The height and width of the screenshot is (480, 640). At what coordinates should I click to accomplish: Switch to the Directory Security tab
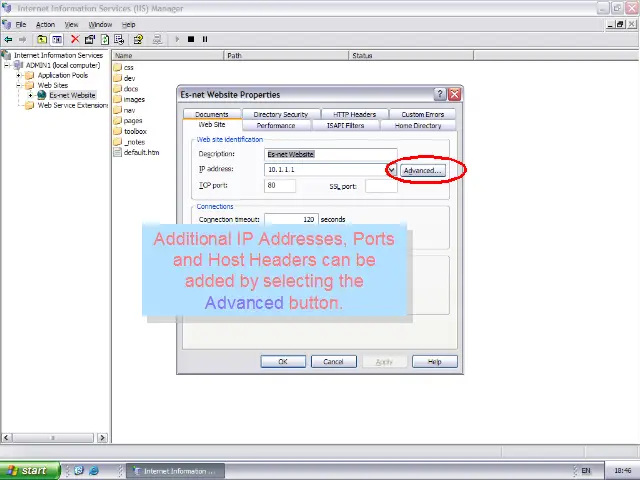coord(281,114)
